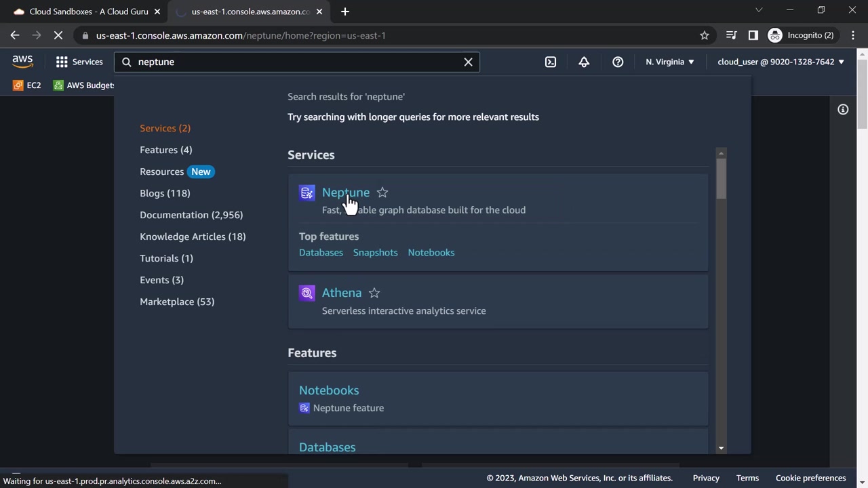Screen dimensions: 868x488
Task: Open the notifications bell
Action: [584, 62]
